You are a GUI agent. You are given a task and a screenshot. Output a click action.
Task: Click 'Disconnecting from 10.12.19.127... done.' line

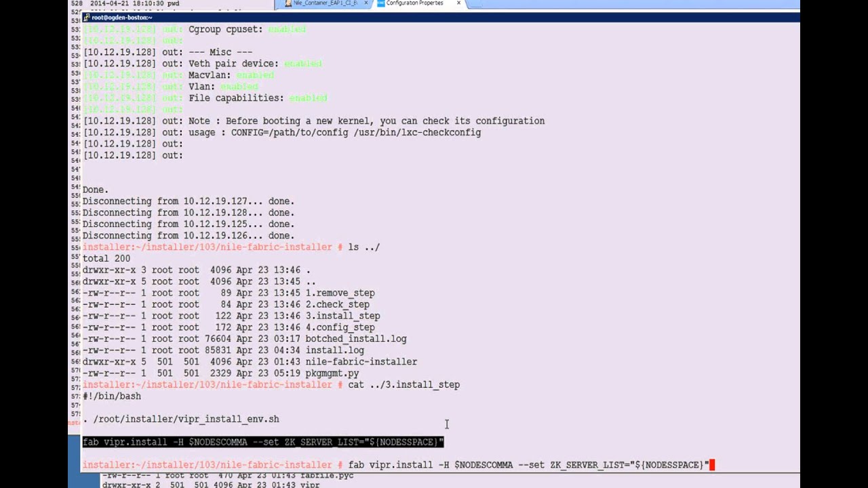pyautogui.click(x=189, y=201)
